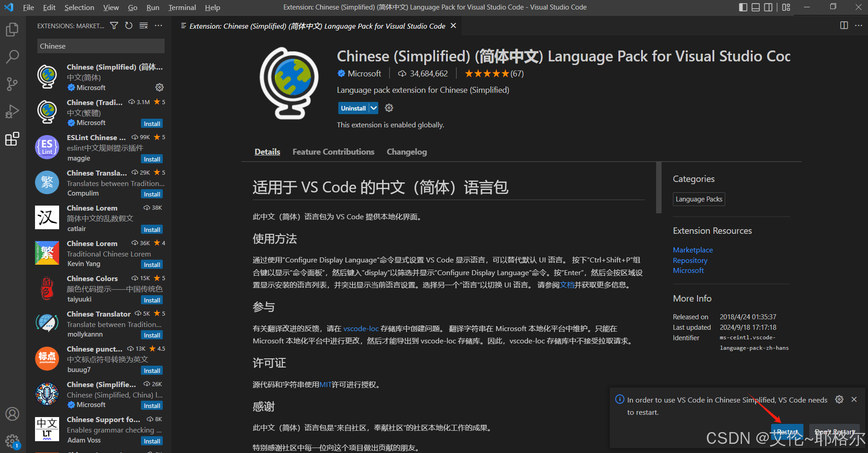The height and width of the screenshot is (453, 868).
Task: Filter extensions using the funnel icon
Action: point(114,26)
